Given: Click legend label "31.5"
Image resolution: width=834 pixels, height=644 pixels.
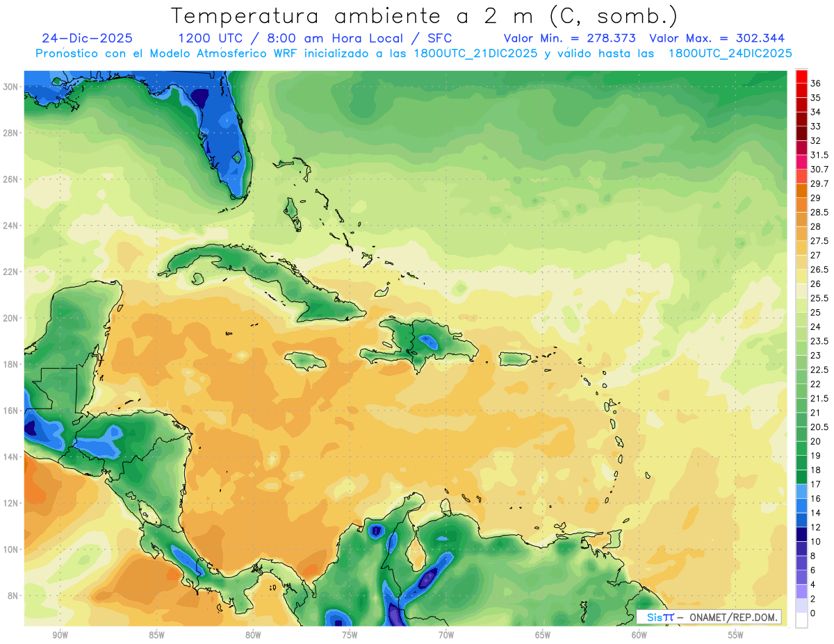Looking at the screenshot, I should click(819, 155).
